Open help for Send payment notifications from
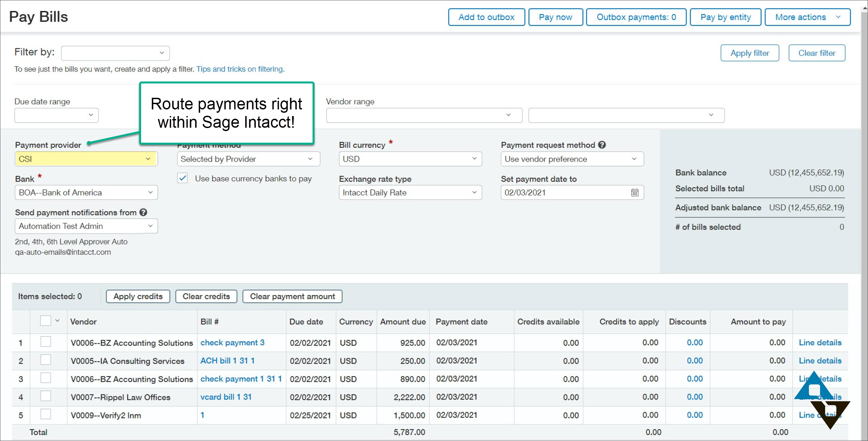The height and width of the screenshot is (441, 868). click(x=143, y=213)
